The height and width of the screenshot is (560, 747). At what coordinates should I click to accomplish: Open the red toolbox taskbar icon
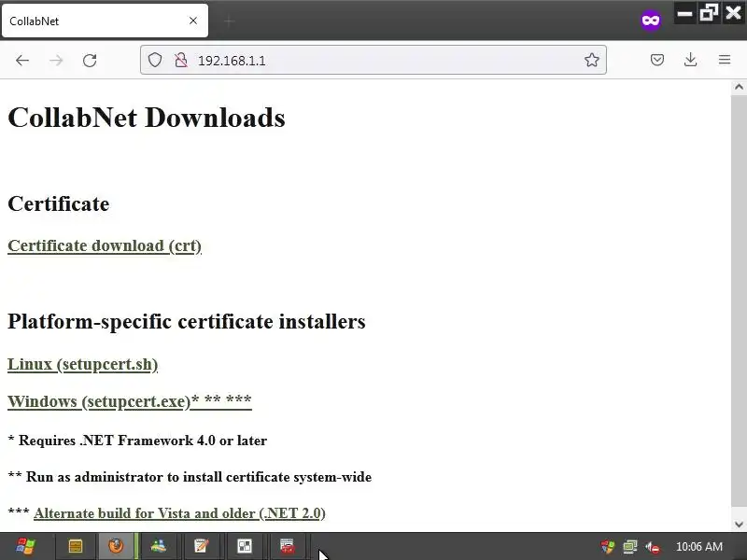point(288,546)
